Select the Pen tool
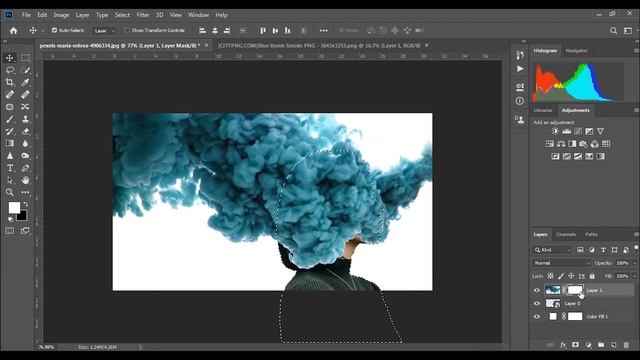This screenshot has height=360, width=640. (25, 168)
